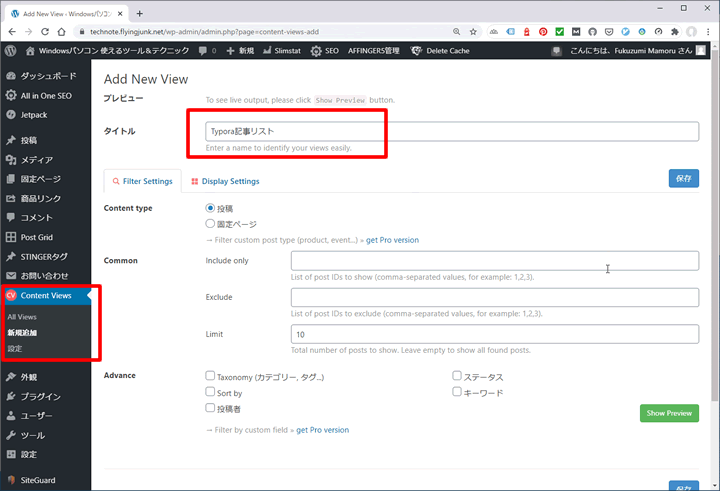Screen dimensions: 720x491
Task: Open zoom magnifier icon in address bar
Action: 456,32
